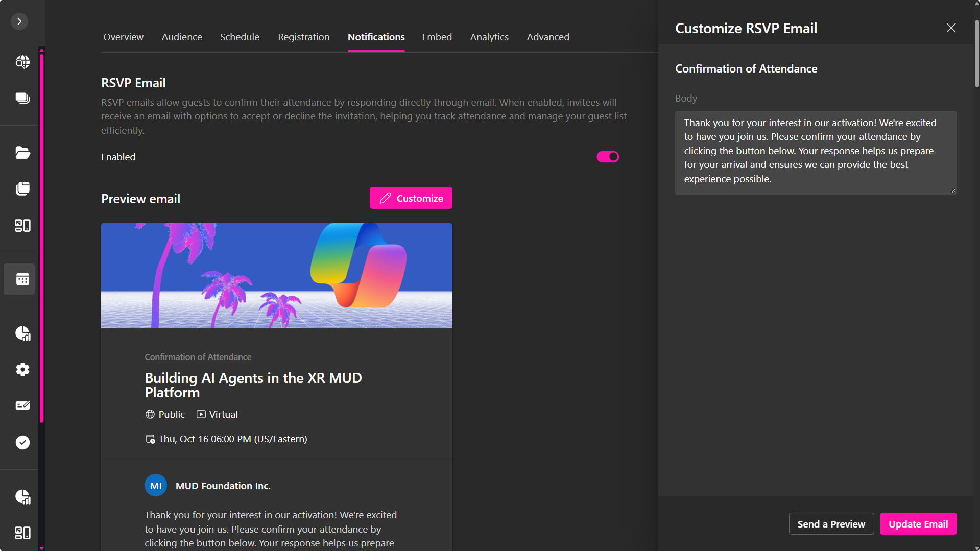Open the Registration tab
980x551 pixels.
point(303,37)
